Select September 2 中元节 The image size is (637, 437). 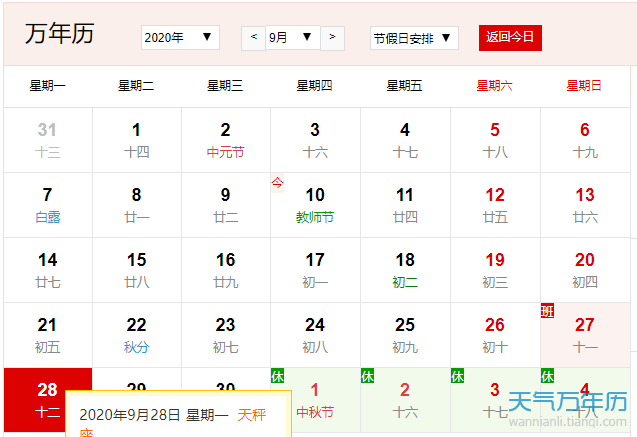(x=226, y=140)
